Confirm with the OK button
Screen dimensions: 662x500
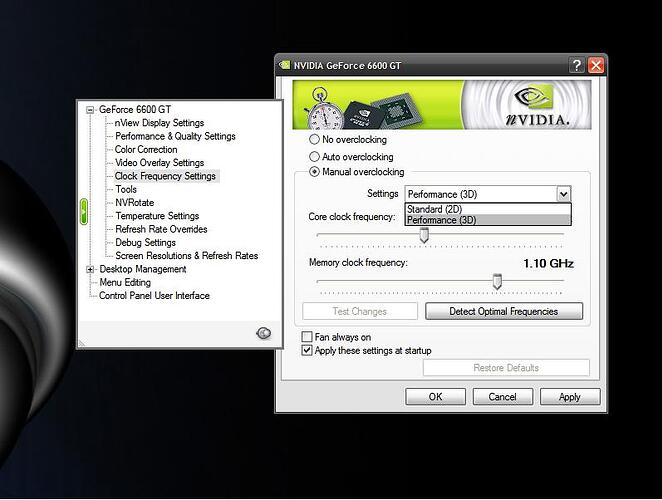tap(435, 397)
